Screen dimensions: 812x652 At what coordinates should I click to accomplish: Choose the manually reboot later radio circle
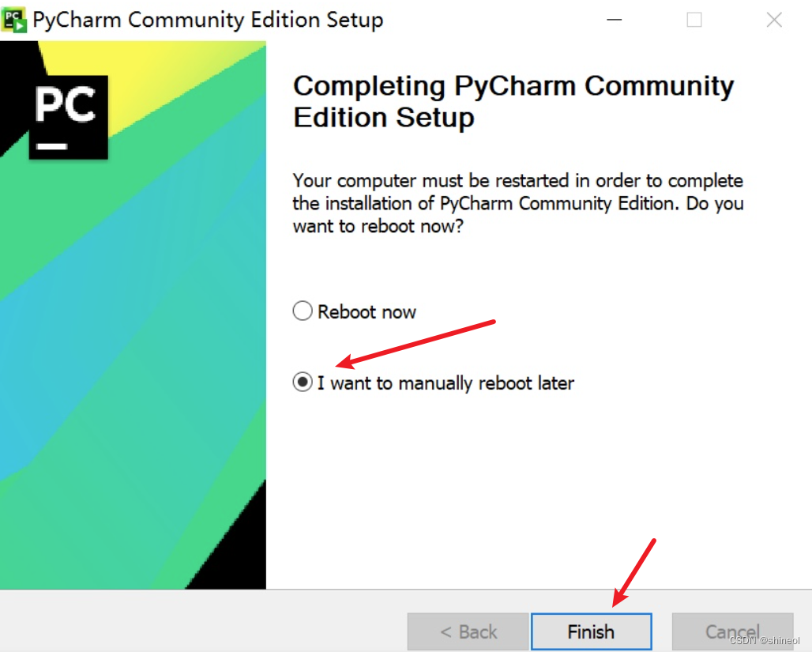[303, 382]
